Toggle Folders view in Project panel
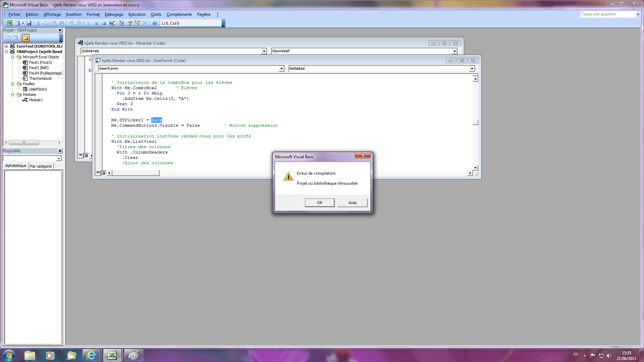This screenshot has height=362, width=644. [25, 38]
